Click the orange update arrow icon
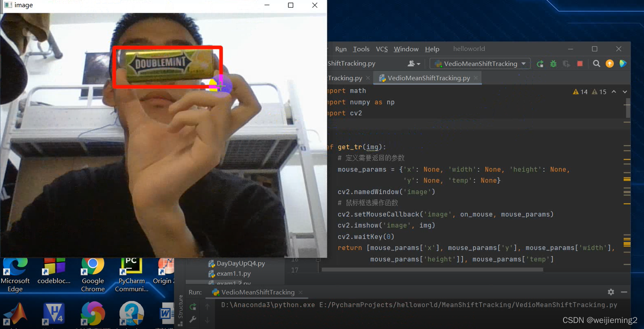This screenshot has width=644, height=329. tap(610, 64)
